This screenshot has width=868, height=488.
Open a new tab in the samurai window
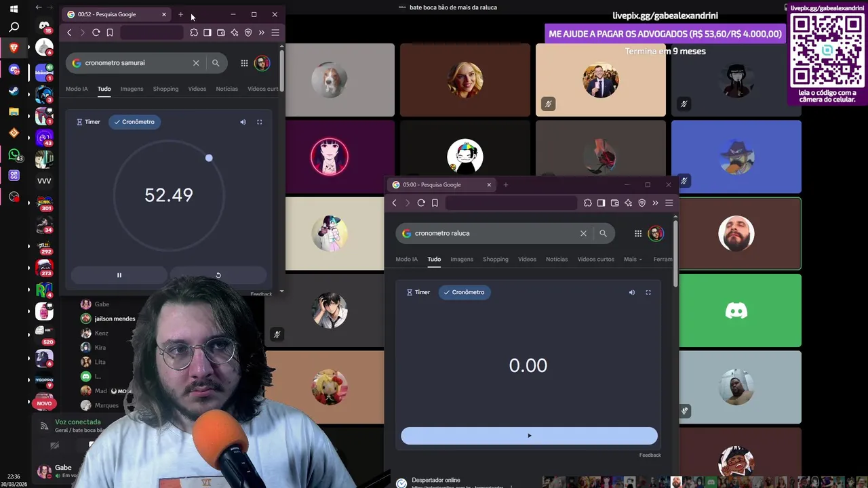180,14
